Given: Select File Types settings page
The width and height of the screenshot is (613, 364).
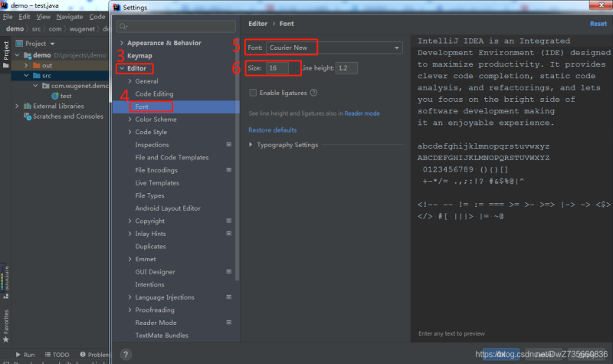Looking at the screenshot, I should pyautogui.click(x=149, y=195).
